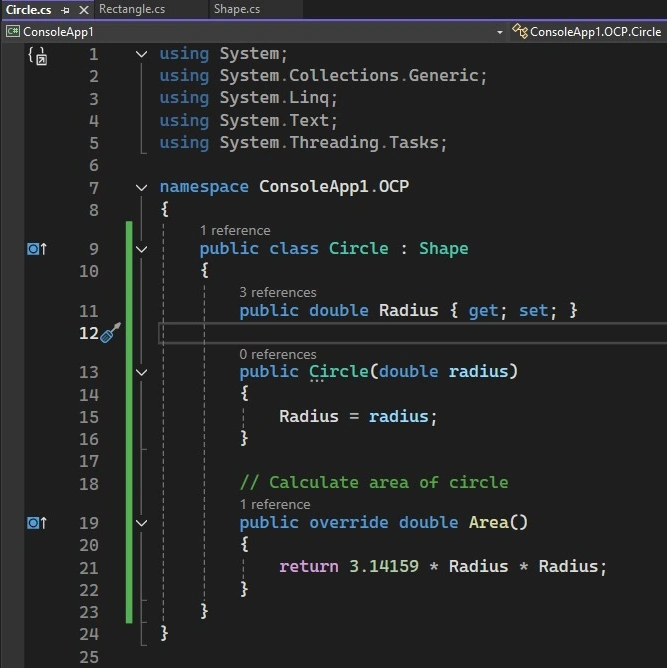Viewport: 667px width, 668px height.
Task: Click 'System.Text' on line 4
Action: tap(274, 120)
